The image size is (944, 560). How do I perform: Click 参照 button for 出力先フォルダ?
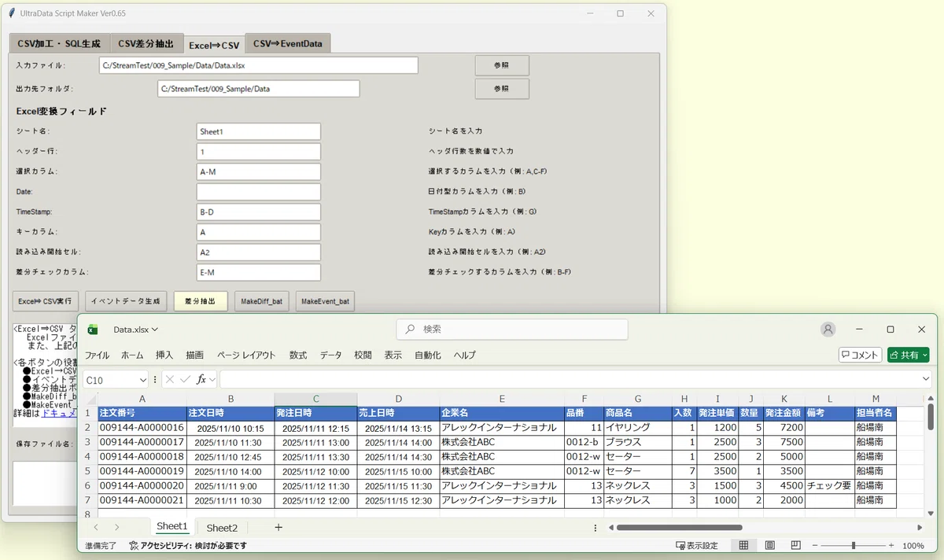502,89
